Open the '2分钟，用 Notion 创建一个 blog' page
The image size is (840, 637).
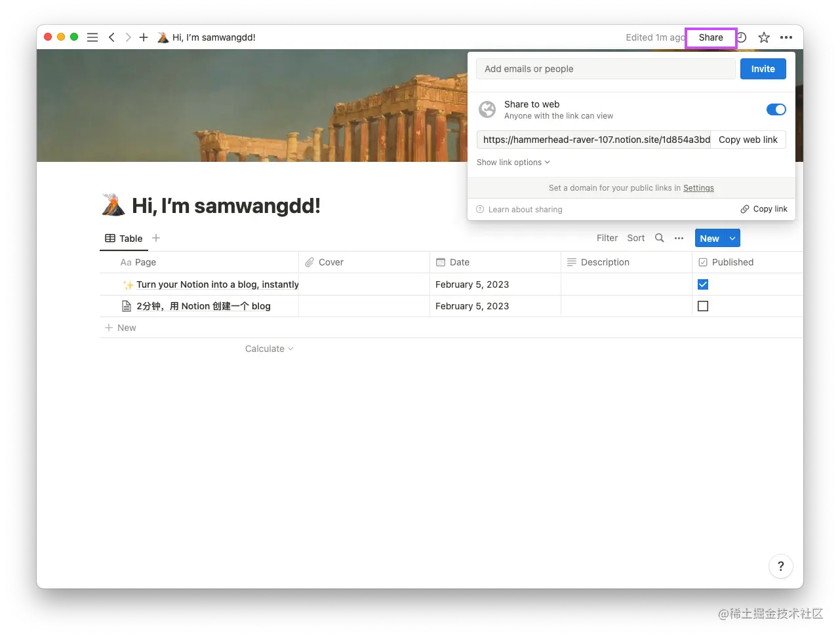click(203, 306)
